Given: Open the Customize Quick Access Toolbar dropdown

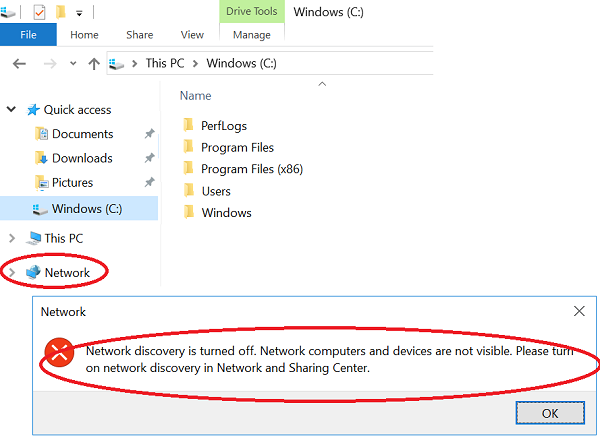Looking at the screenshot, I should click(78, 12).
